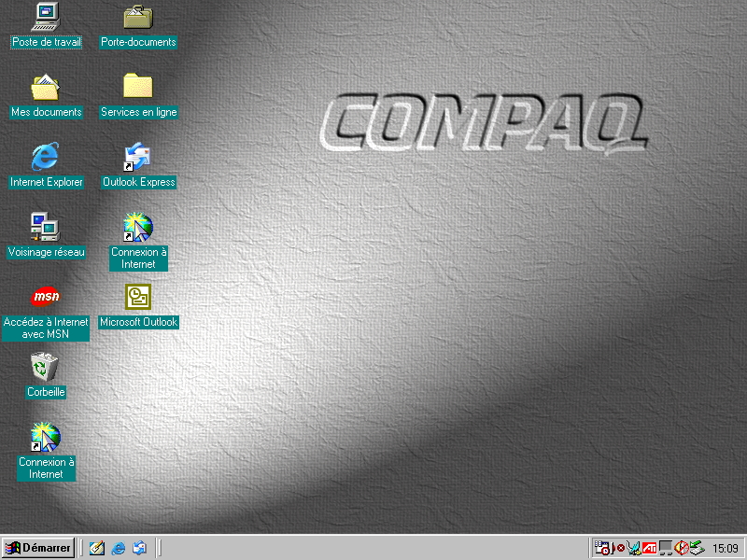
Task: Launch Internet Explorer from quick launch bar
Action: click(x=119, y=548)
